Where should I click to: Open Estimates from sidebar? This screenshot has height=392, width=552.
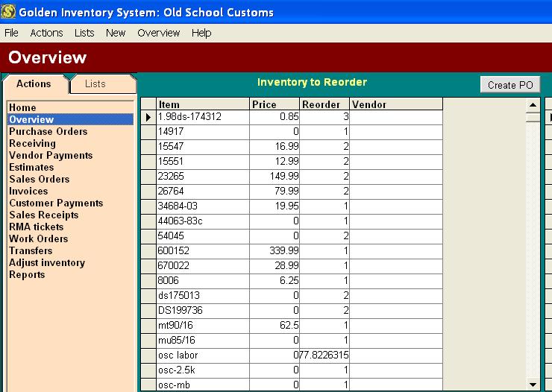tap(70, 168)
